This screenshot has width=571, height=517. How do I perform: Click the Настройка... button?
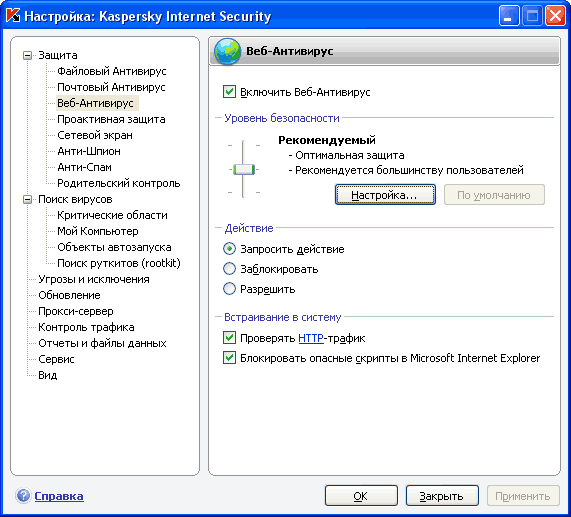385,195
